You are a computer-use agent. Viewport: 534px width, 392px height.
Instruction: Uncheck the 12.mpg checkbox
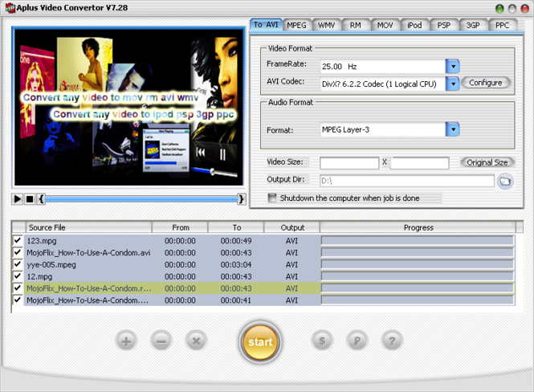pyautogui.click(x=18, y=276)
